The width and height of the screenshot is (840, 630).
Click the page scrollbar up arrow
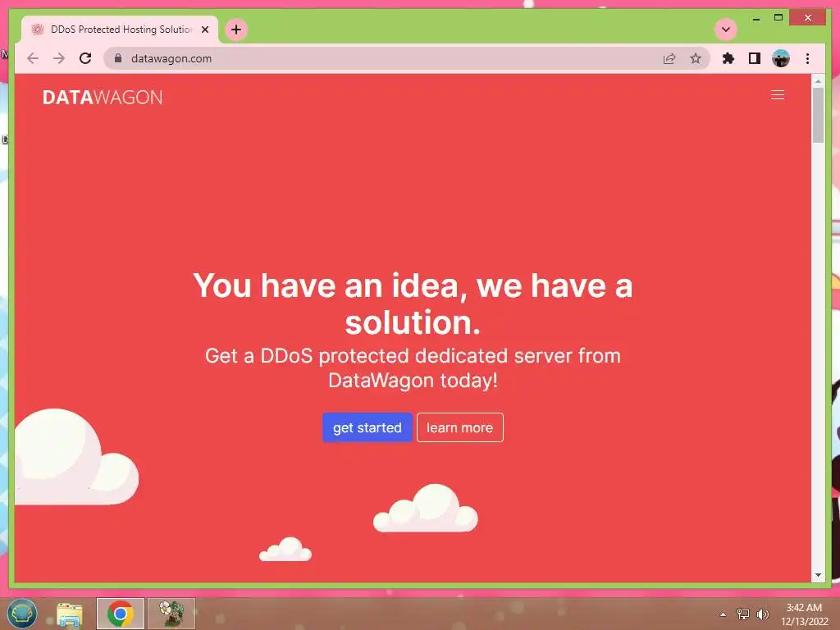[x=818, y=81]
